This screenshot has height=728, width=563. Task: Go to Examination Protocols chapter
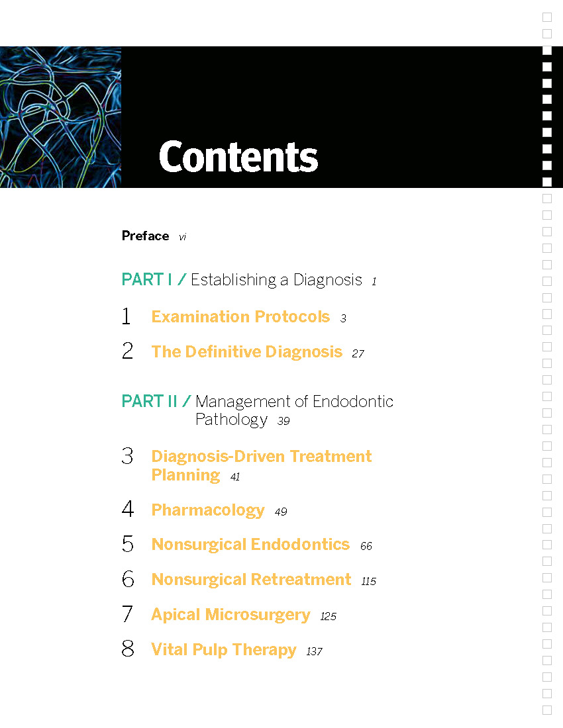pos(240,316)
